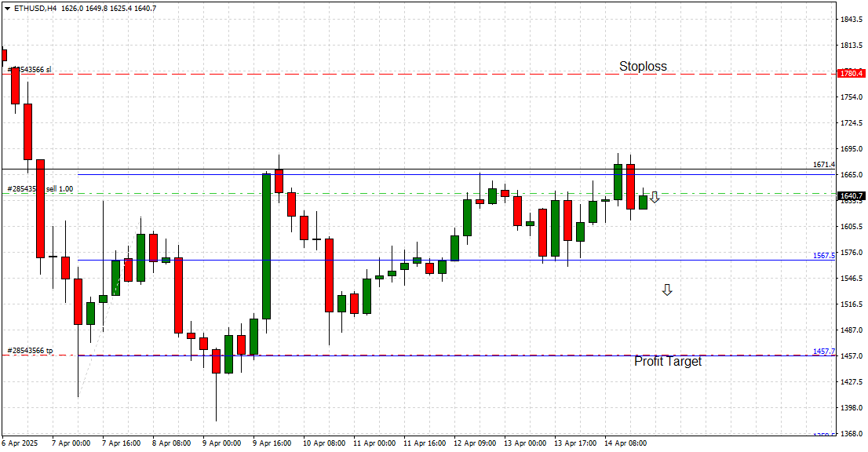Click the triangle arrow beside ETHUSD,H4 title

pos(7,9)
